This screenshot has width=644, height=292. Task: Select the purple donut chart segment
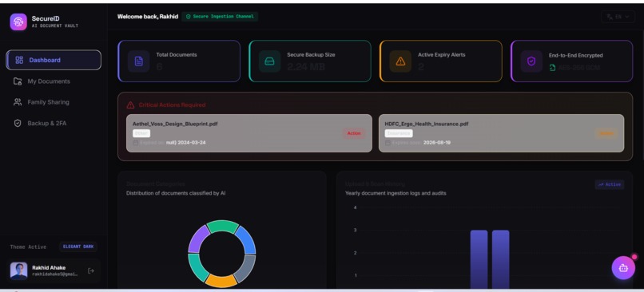tap(198, 239)
